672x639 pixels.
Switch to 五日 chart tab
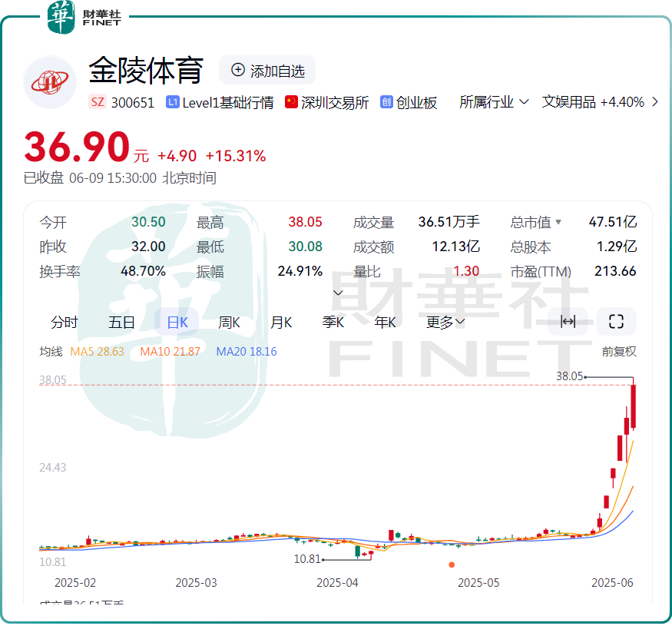(x=121, y=322)
